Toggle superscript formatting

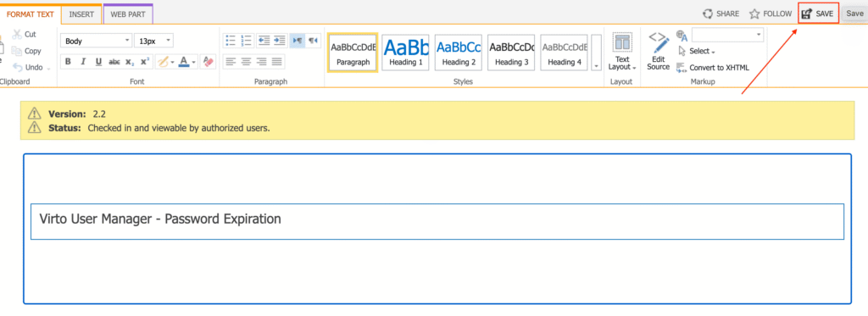tap(144, 62)
